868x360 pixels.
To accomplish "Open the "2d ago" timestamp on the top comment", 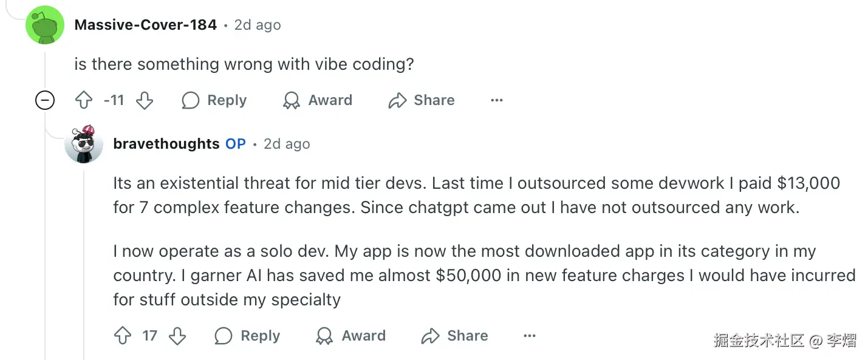I will (258, 25).
